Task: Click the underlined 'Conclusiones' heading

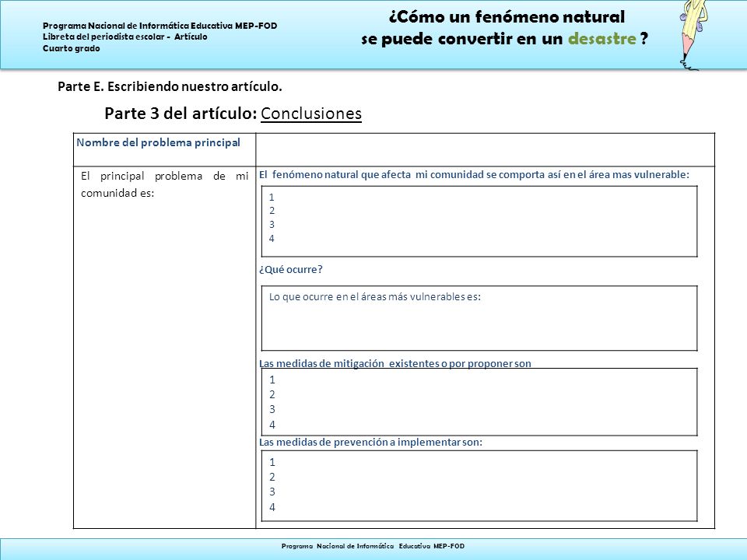Action: coord(311,114)
